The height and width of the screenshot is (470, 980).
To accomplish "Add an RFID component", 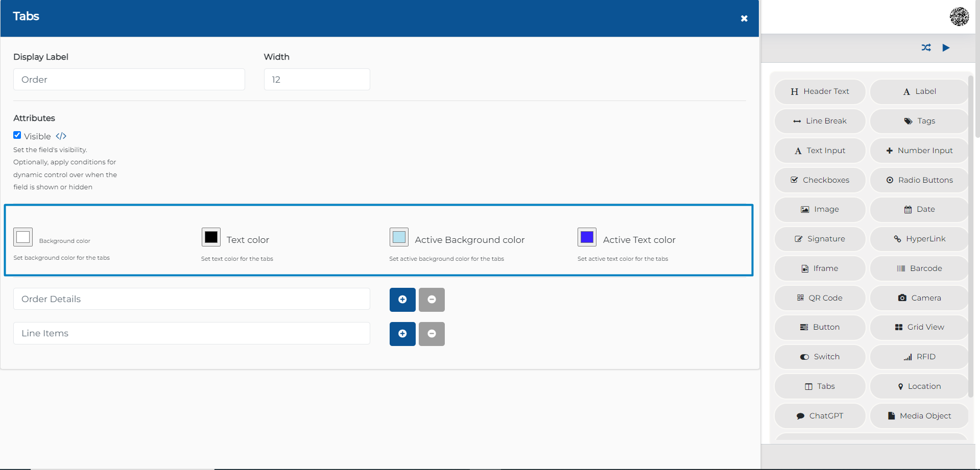I will point(919,357).
